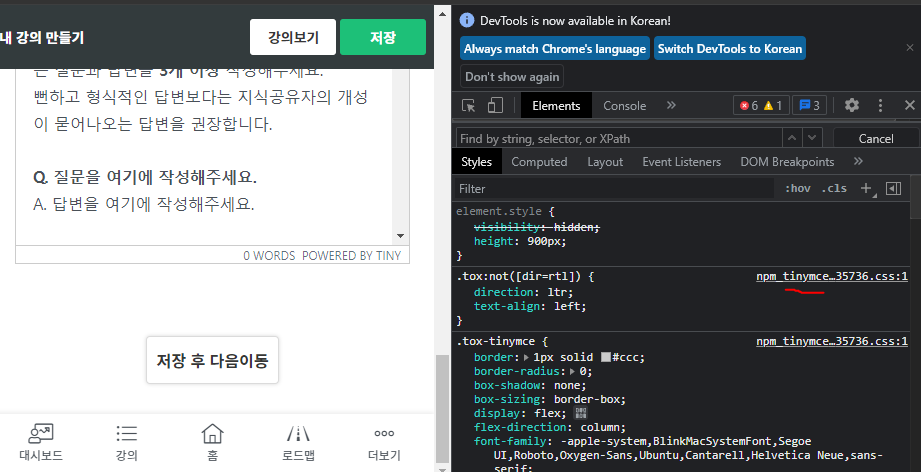Click the #ccc border color swatch
The height and width of the screenshot is (472, 921).
point(606,357)
